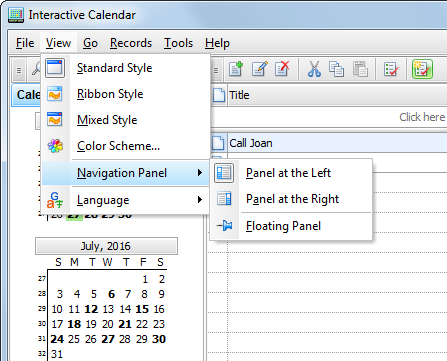Open the File menu

pos(25,43)
